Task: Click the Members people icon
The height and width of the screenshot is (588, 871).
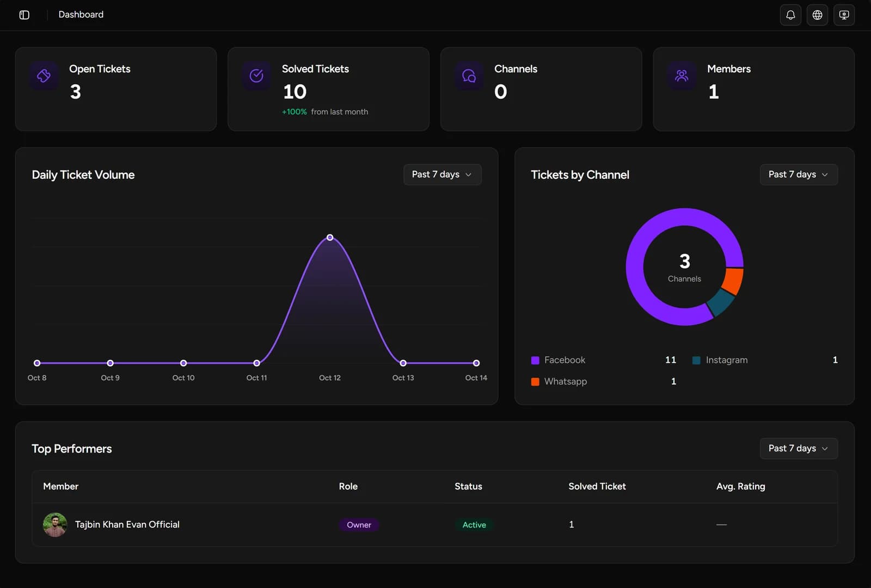Action: tap(682, 76)
